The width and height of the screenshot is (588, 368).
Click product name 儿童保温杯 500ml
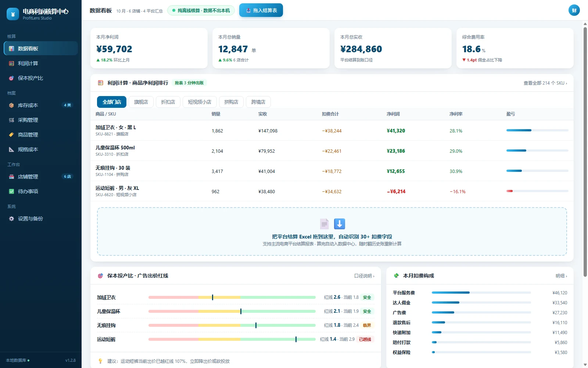[x=115, y=148]
